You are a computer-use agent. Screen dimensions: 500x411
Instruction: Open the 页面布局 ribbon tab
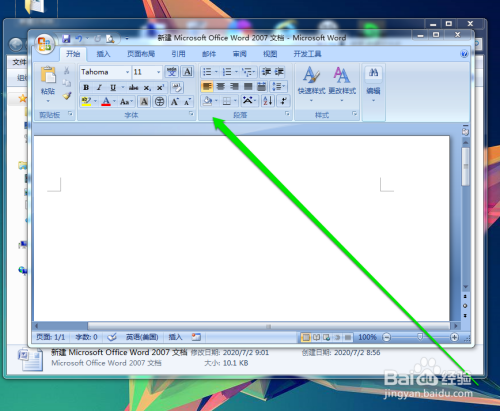pyautogui.click(x=141, y=54)
